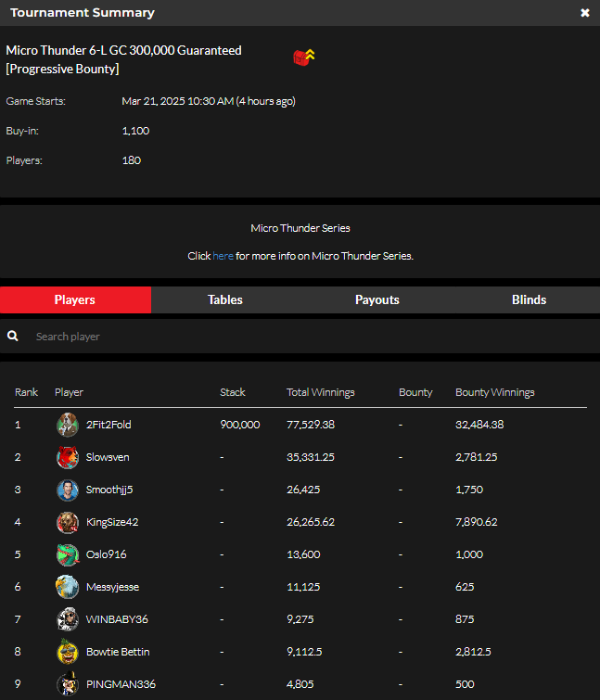Click total winnings 35,331.25
The height and width of the screenshot is (700, 600).
coord(311,457)
